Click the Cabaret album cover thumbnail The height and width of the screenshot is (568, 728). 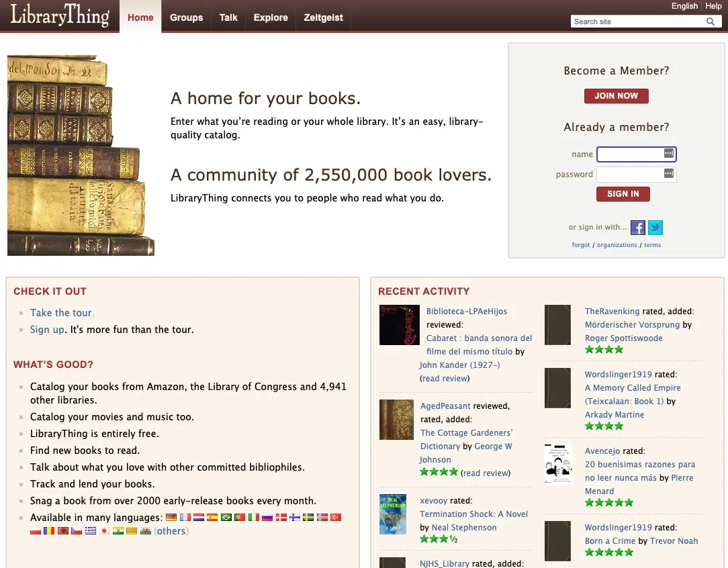click(399, 325)
